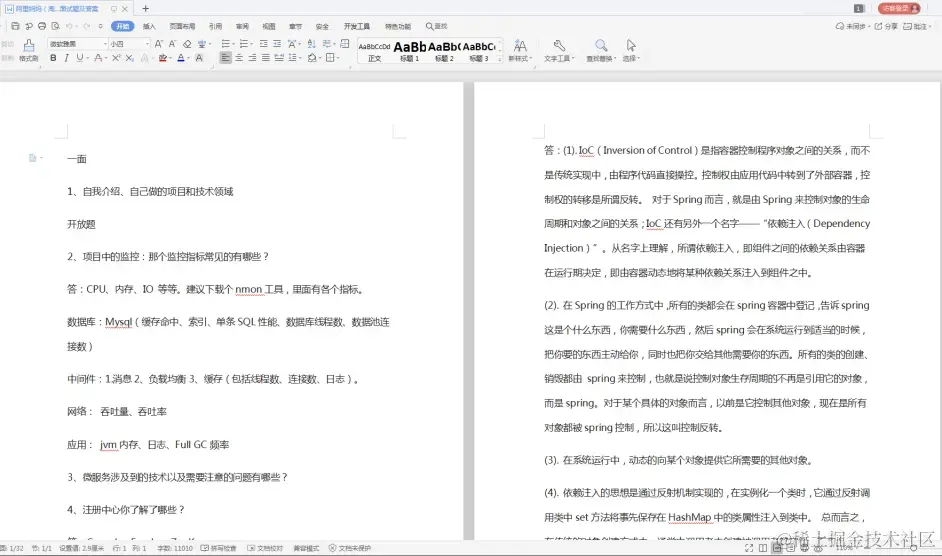Open the borders dropdown
The width and height of the screenshot is (942, 556).
[338, 58]
